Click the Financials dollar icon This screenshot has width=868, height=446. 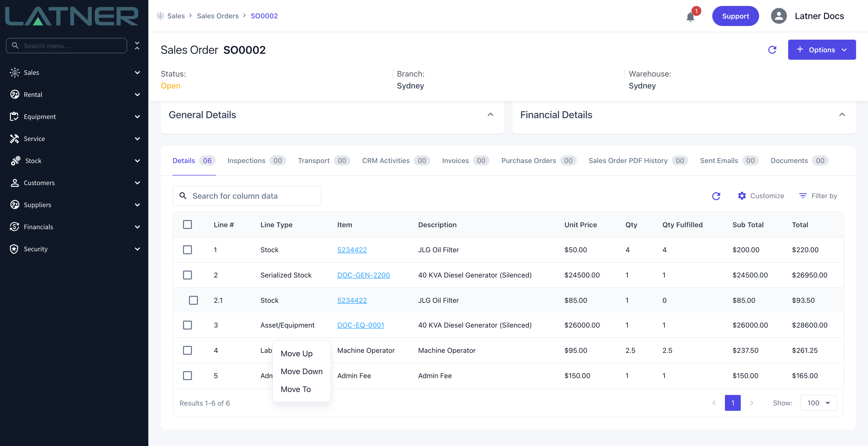tap(14, 227)
